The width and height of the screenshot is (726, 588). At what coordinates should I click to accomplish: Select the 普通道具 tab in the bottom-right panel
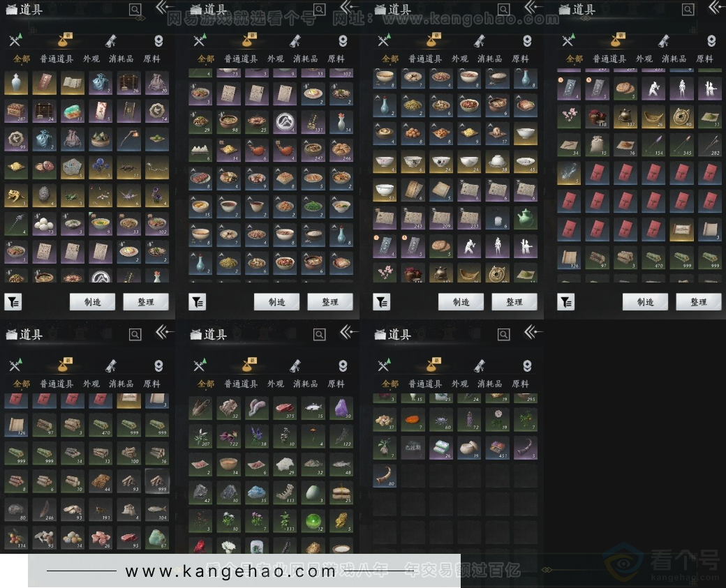(425, 384)
